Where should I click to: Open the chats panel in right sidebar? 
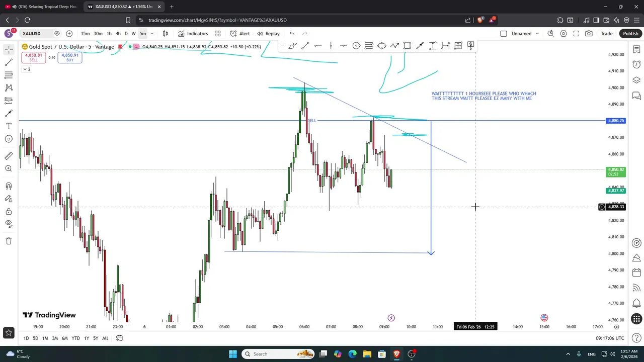(x=636, y=96)
